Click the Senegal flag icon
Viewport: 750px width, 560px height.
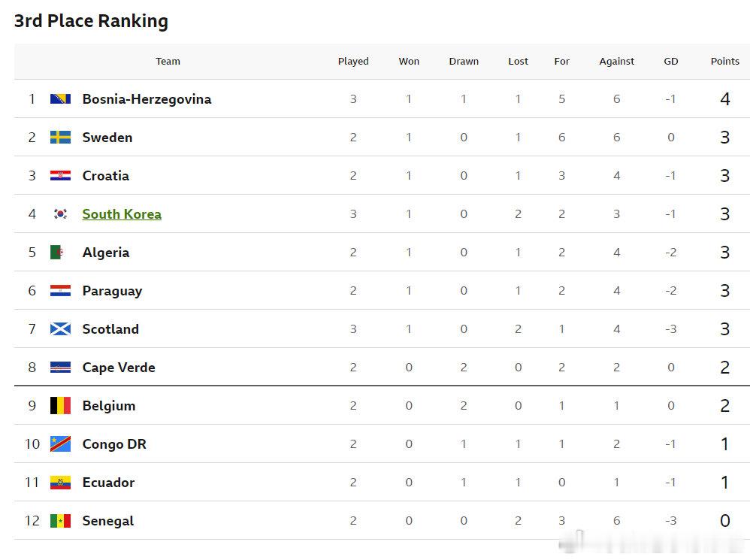[x=60, y=521]
